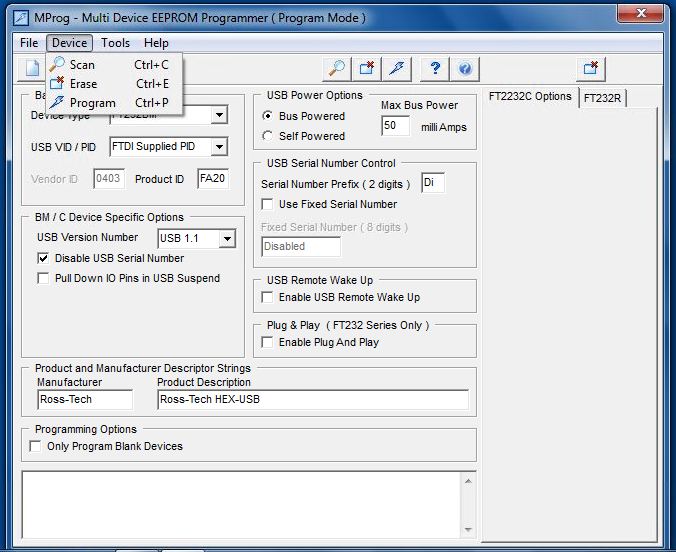Switch to the FT2232C Options tab
This screenshot has height=552, width=676.
click(530, 96)
